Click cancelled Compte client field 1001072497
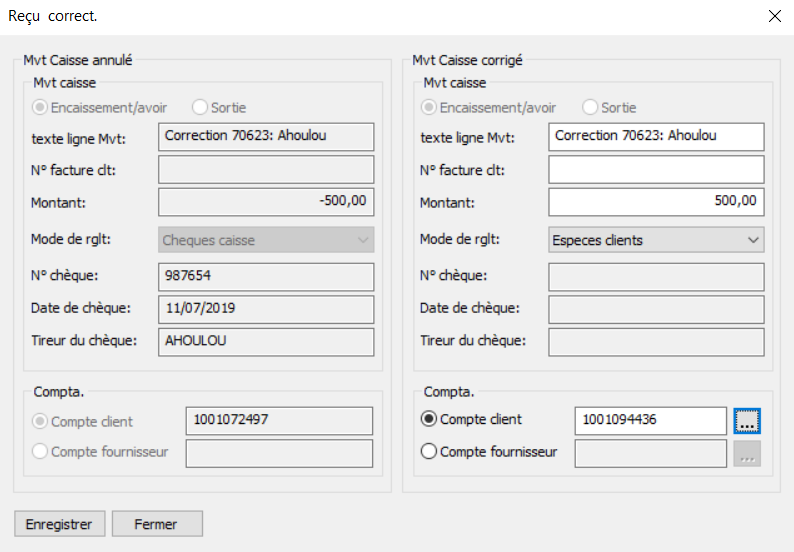The width and height of the screenshot is (794, 552). (279, 421)
